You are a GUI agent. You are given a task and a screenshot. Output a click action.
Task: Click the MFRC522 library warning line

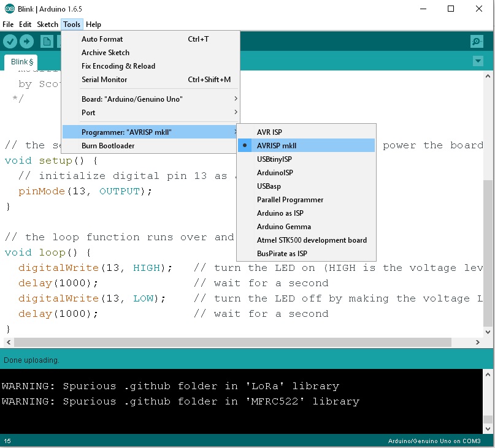pyautogui.click(x=180, y=401)
